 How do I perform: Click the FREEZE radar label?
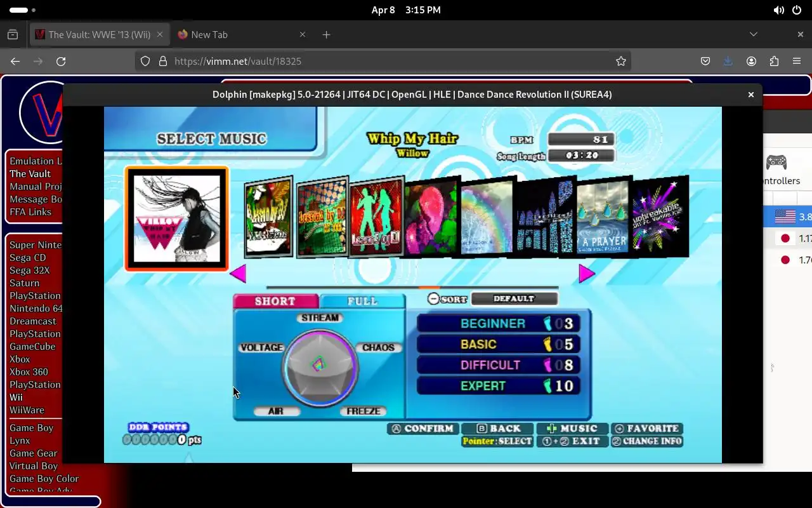pos(363,411)
